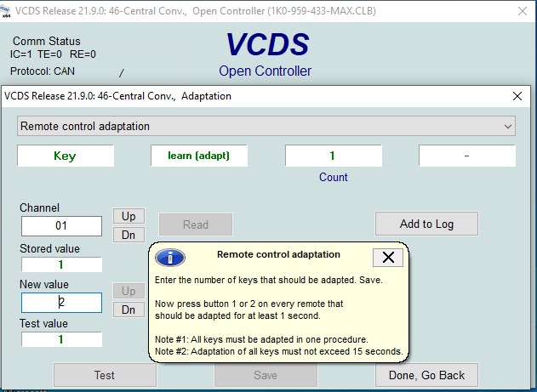Click the 'Protocol: CAN' status text
This screenshot has width=537, height=392.
point(43,71)
